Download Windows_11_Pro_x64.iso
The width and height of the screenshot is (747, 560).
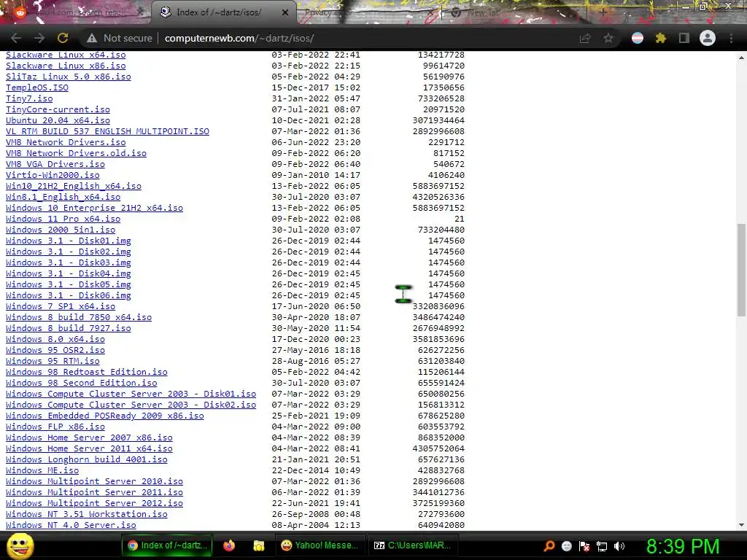click(x=63, y=219)
